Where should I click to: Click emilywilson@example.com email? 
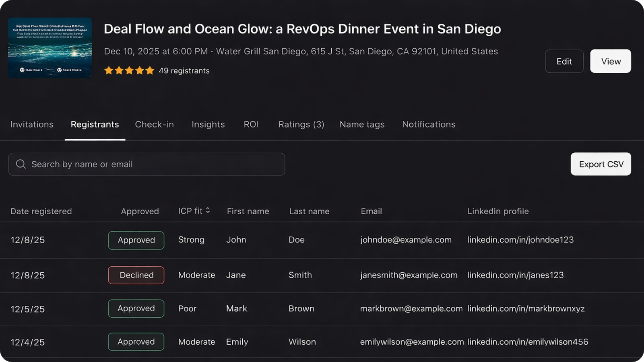pos(412,342)
